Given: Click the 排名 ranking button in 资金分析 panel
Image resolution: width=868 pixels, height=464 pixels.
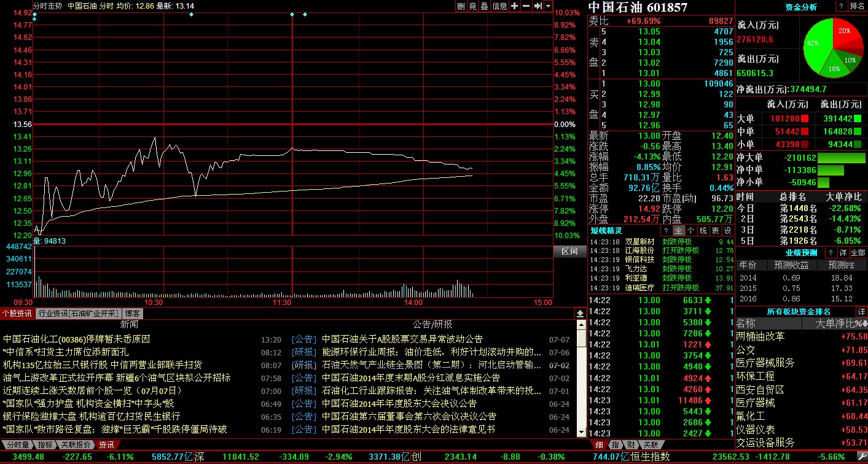Looking at the screenshot, I should point(857,6).
